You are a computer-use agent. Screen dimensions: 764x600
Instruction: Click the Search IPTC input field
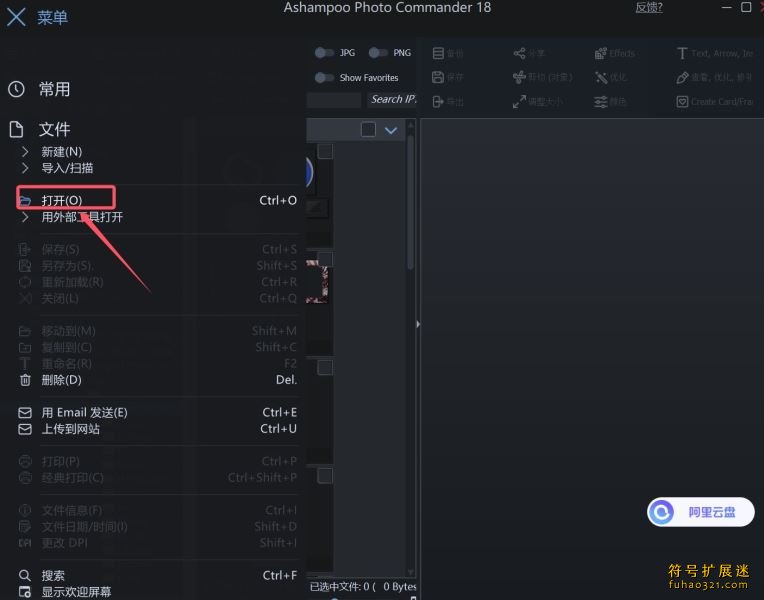click(393, 99)
